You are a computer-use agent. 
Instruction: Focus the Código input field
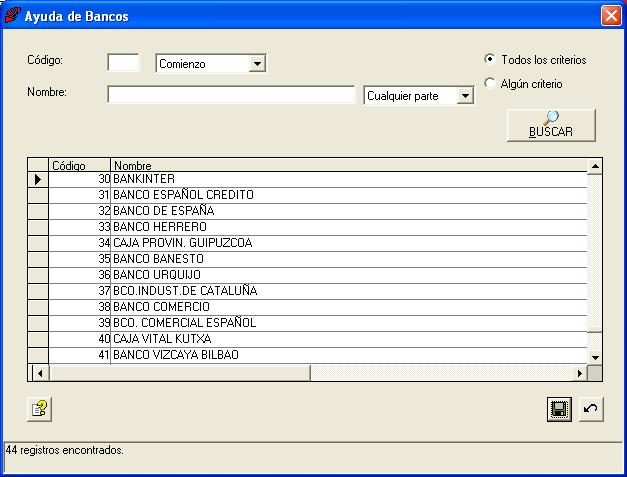click(x=124, y=63)
